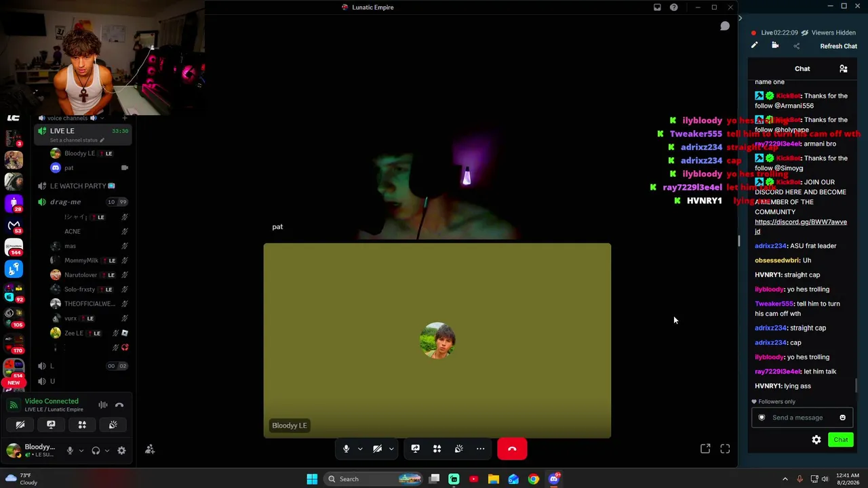Click the share icon in Kick panel
This screenshot has width=868, height=488.
[x=797, y=46]
